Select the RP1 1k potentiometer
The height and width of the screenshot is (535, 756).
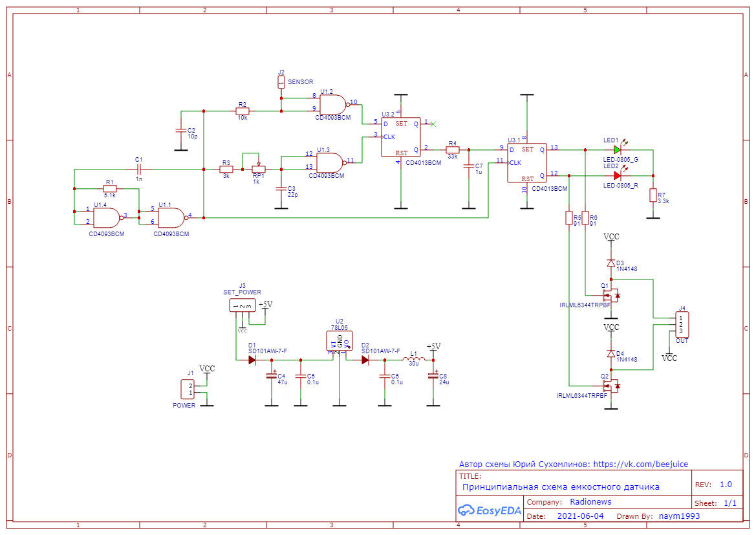pyautogui.click(x=259, y=169)
